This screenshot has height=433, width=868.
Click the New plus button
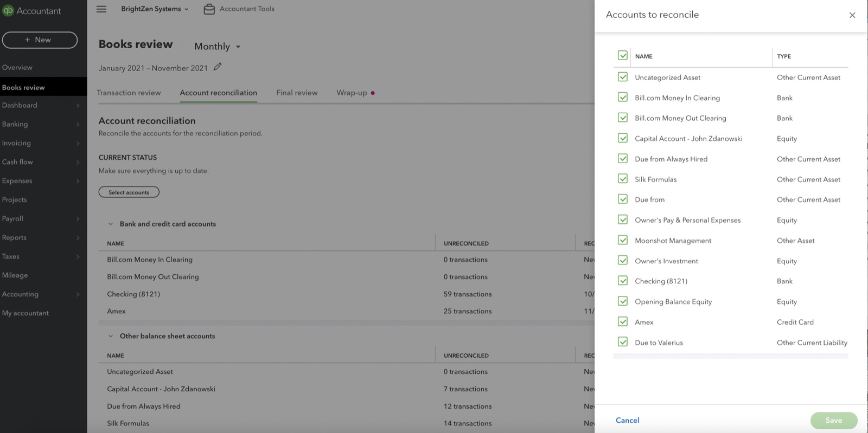click(40, 40)
